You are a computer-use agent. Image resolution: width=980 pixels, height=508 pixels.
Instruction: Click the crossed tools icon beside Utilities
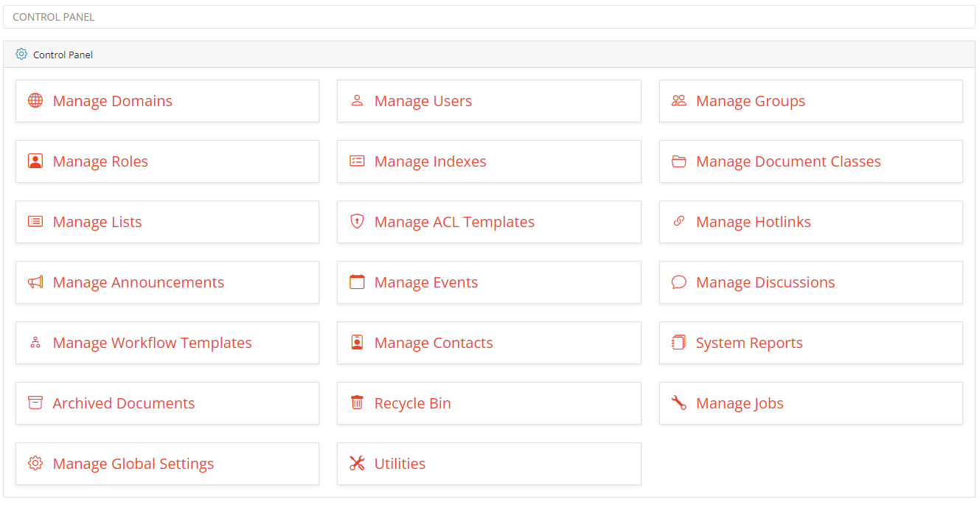click(357, 463)
